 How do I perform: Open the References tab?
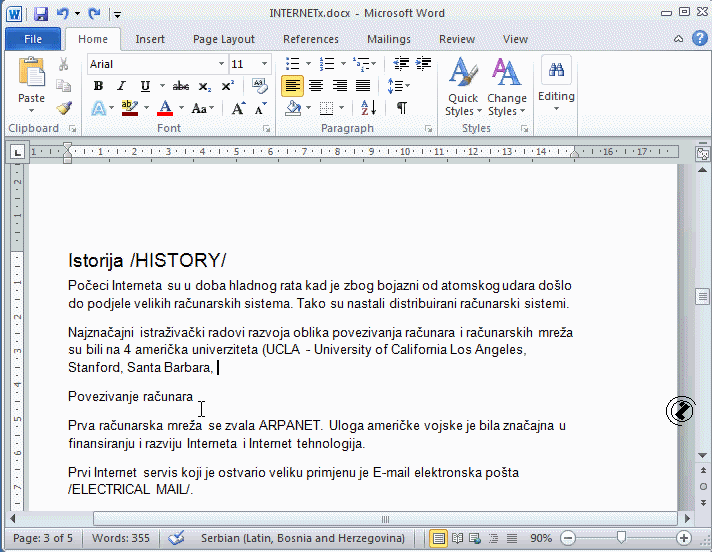click(311, 39)
